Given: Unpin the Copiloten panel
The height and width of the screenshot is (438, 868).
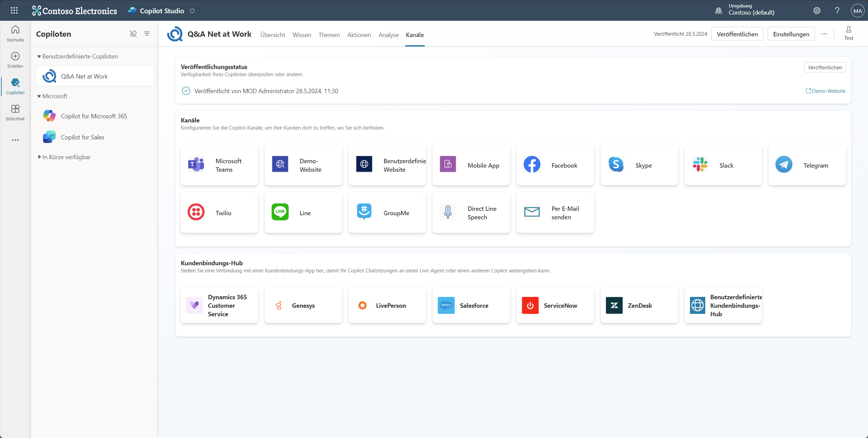Looking at the screenshot, I should [133, 34].
